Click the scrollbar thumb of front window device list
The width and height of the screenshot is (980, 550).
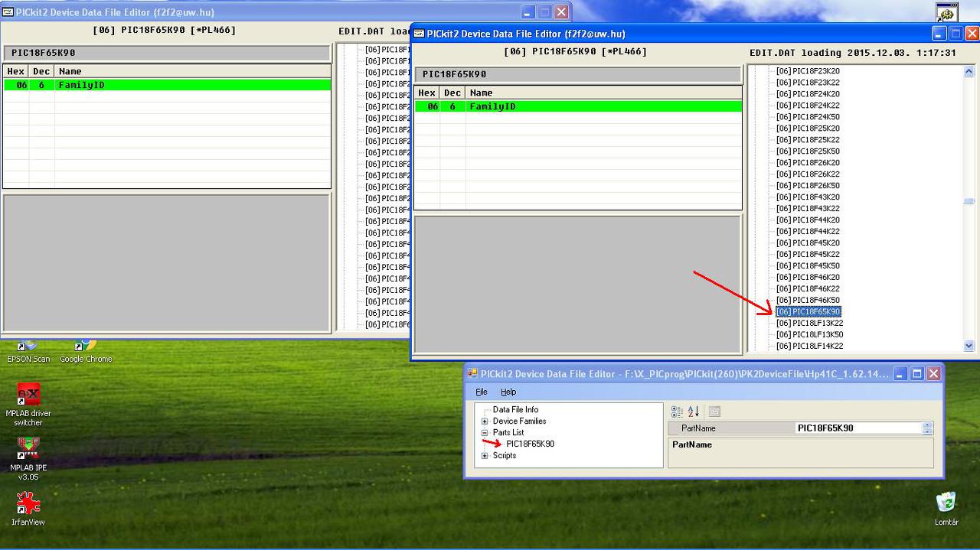pos(969,201)
